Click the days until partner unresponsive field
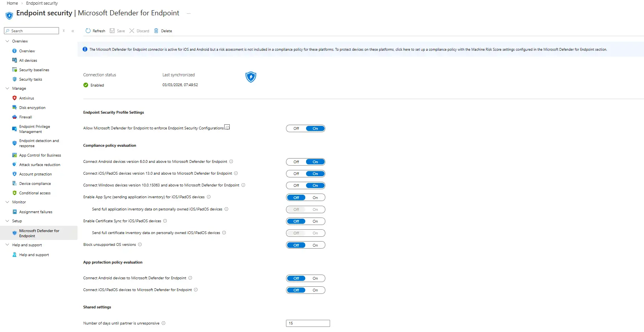This screenshot has height=332, width=644. (x=308, y=323)
